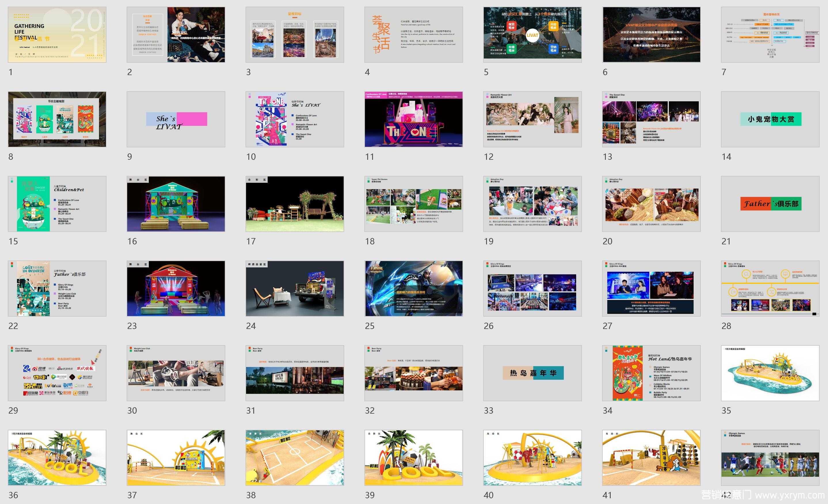Select slide 31 Beer Party open cinema

coord(295,373)
